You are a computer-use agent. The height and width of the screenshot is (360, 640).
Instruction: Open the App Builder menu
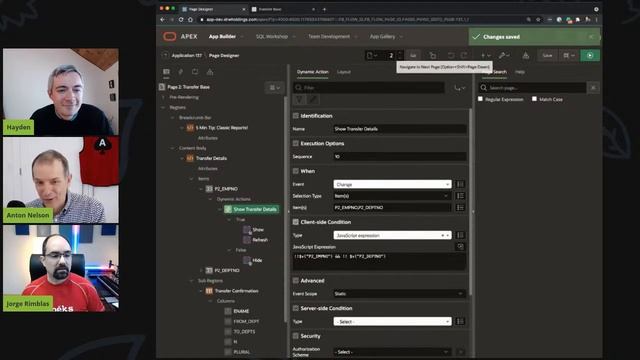226,36
